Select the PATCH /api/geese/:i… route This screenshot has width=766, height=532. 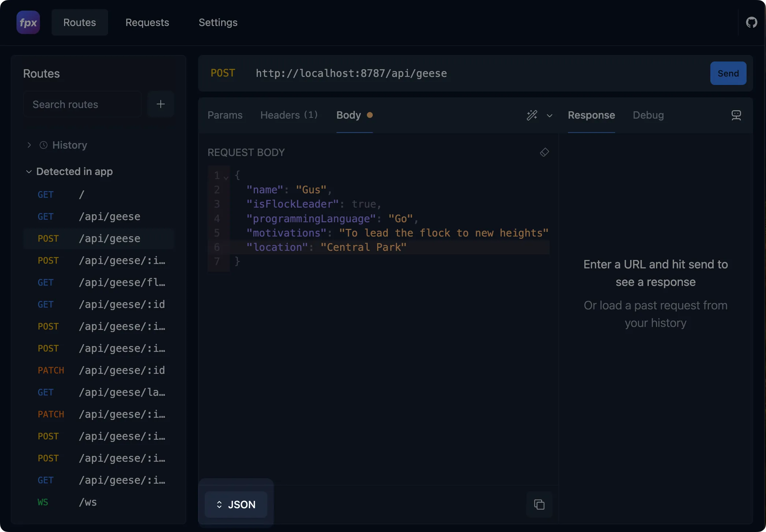pyautogui.click(x=98, y=414)
